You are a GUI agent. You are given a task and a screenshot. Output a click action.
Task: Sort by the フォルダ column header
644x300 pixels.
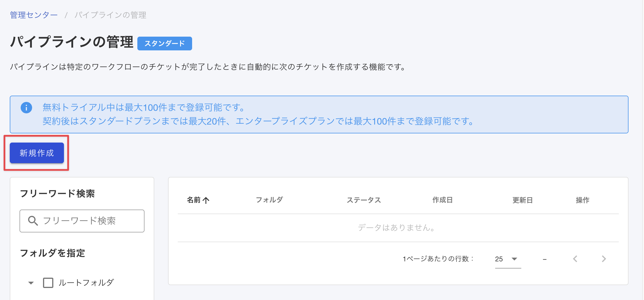pyautogui.click(x=270, y=200)
